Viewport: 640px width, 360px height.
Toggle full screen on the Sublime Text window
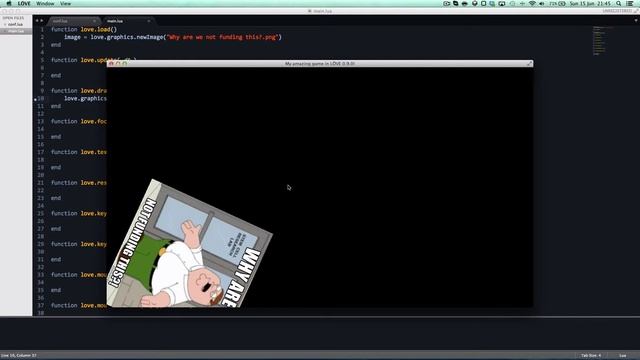(636, 11)
